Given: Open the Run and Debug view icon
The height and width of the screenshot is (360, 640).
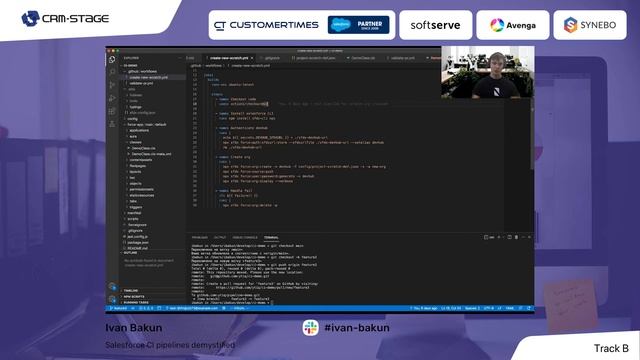Looking at the screenshot, I should (x=112, y=98).
